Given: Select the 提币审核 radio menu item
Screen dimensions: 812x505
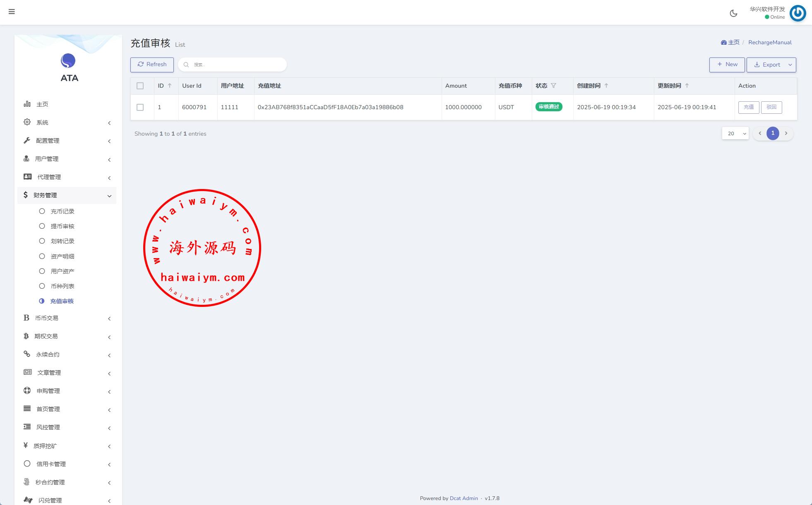Looking at the screenshot, I should click(62, 226).
